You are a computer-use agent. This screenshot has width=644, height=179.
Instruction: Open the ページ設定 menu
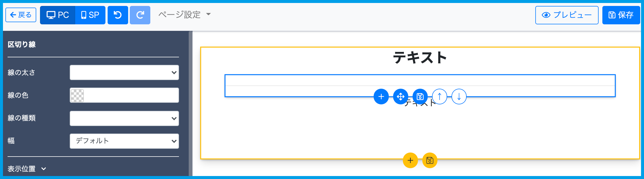point(184,15)
